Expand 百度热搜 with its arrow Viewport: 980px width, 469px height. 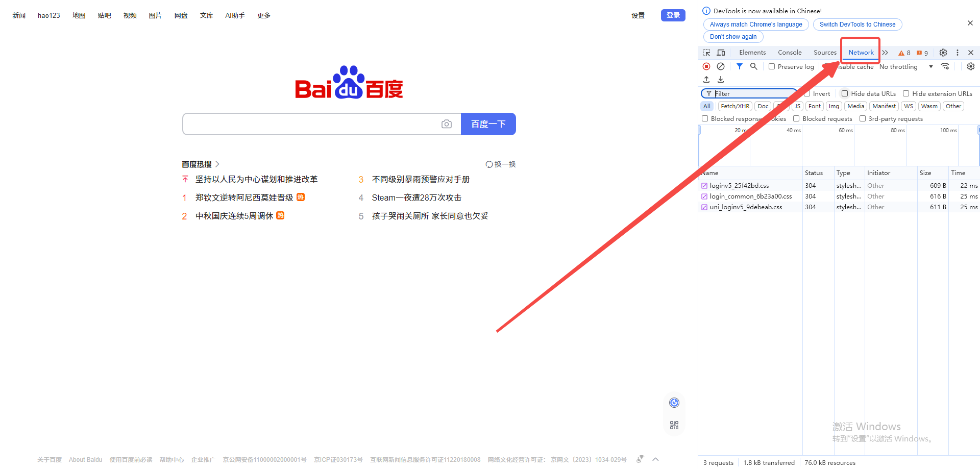pyautogui.click(x=217, y=164)
